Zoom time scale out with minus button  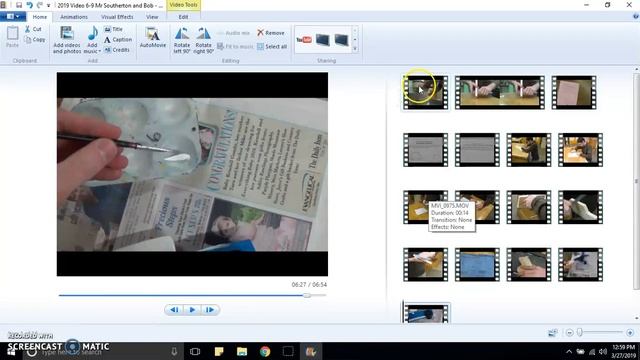click(569, 333)
